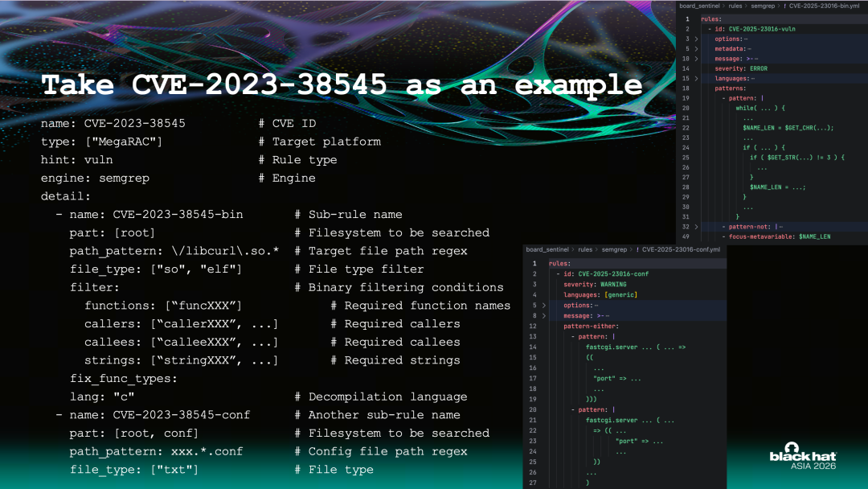Viewport: 868px width, 489px height.
Task: Open board_sentinel breadcrumb above the conf.yml editor
Action: pos(547,250)
